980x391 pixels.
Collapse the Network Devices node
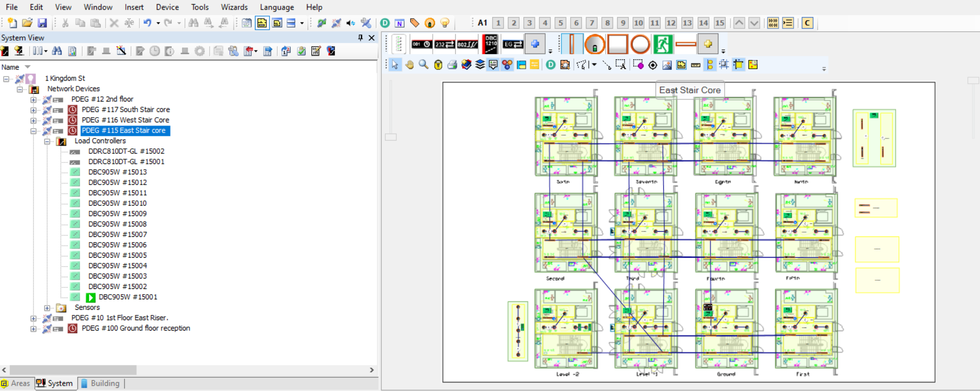click(x=20, y=89)
